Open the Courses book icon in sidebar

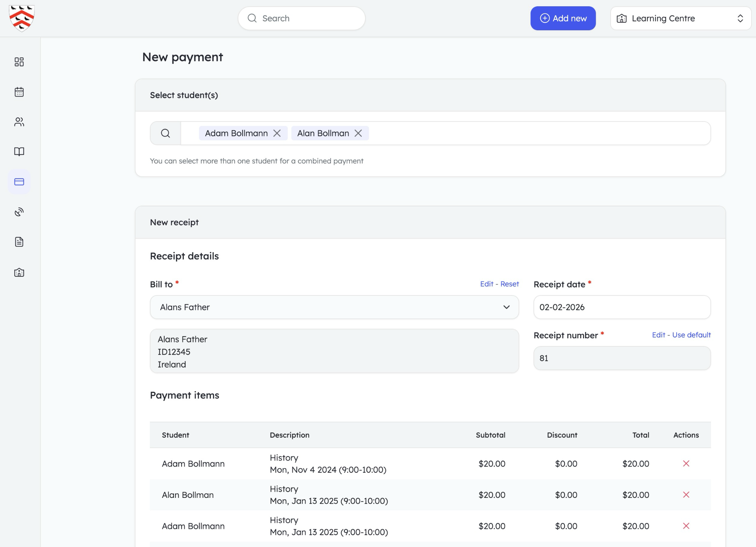[x=19, y=151]
